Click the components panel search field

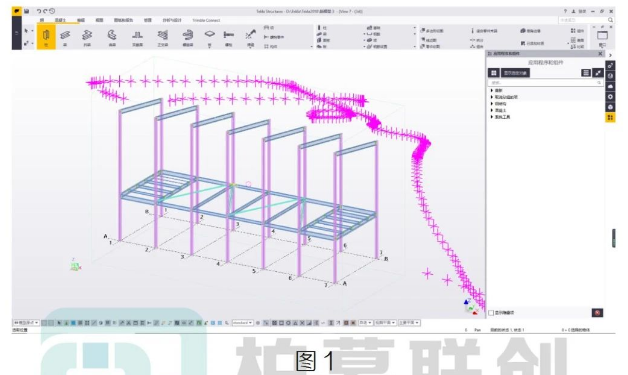tap(545, 83)
